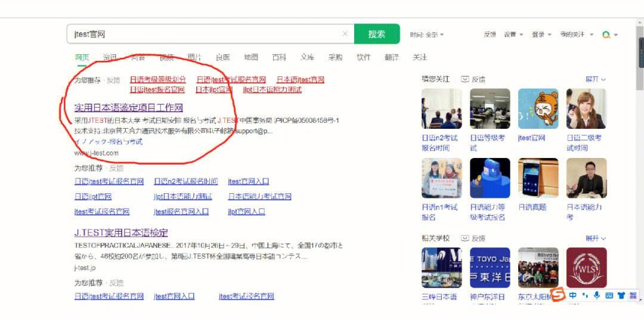Open result 实用日本语鉴定项目工作网
The width and height of the screenshot is (644, 322).
pyautogui.click(x=129, y=108)
